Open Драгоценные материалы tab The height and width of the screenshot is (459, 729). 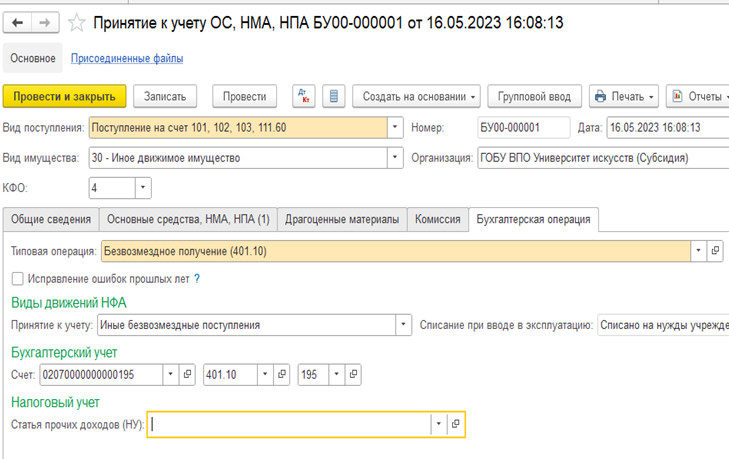click(342, 220)
